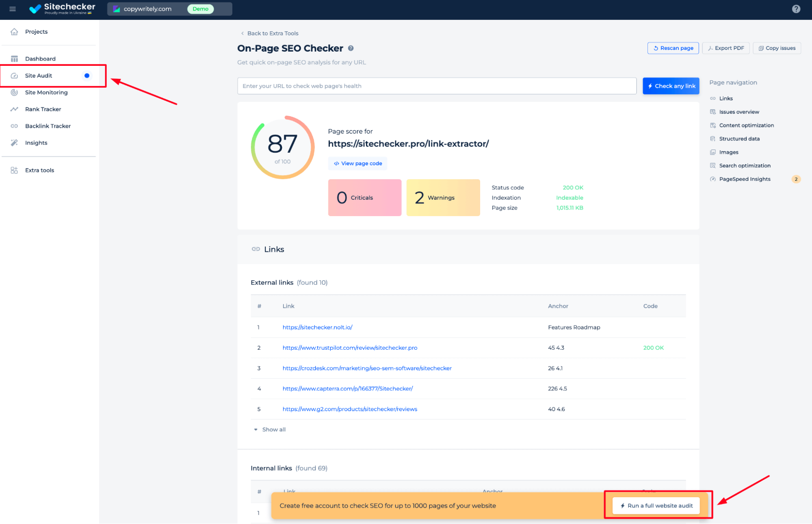Open Rank Tracker in the sidebar
Screen dimensions: 812x524
click(x=43, y=109)
